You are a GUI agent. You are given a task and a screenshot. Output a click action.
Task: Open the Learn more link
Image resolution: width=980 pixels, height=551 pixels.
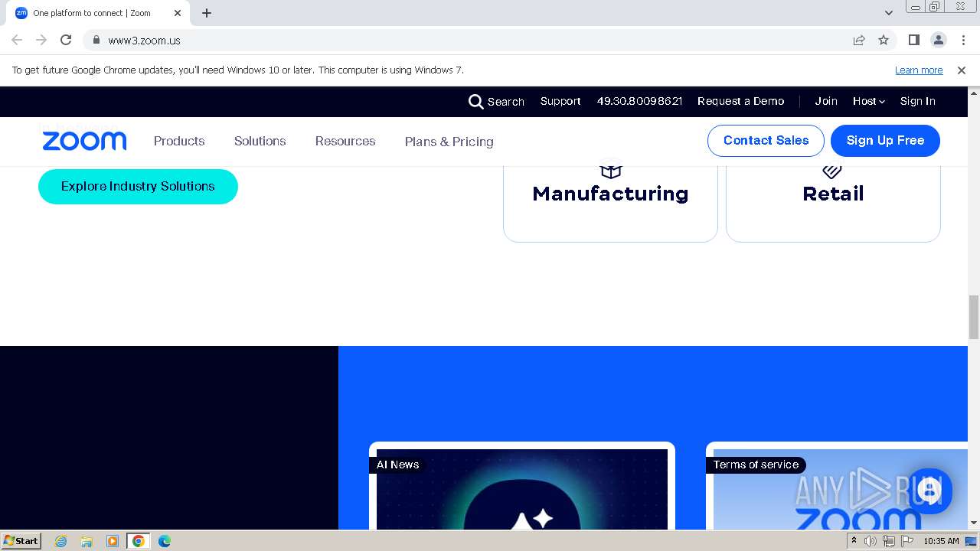coord(919,70)
